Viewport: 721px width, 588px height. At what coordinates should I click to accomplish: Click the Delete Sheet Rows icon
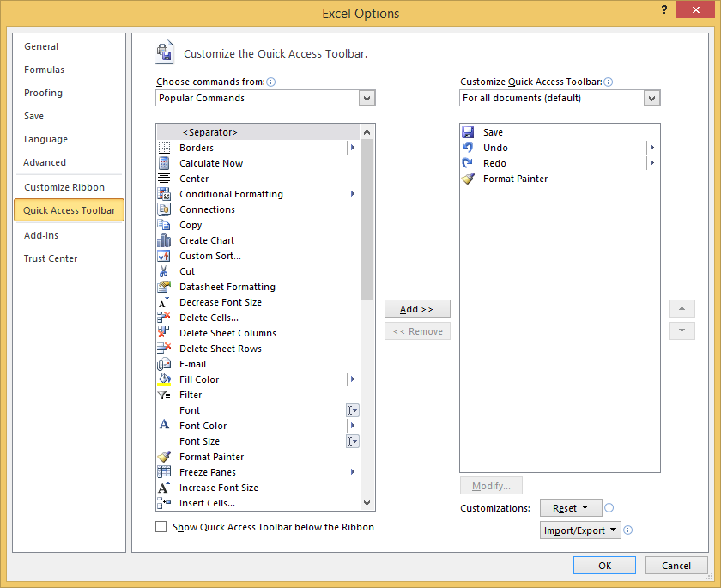click(164, 349)
